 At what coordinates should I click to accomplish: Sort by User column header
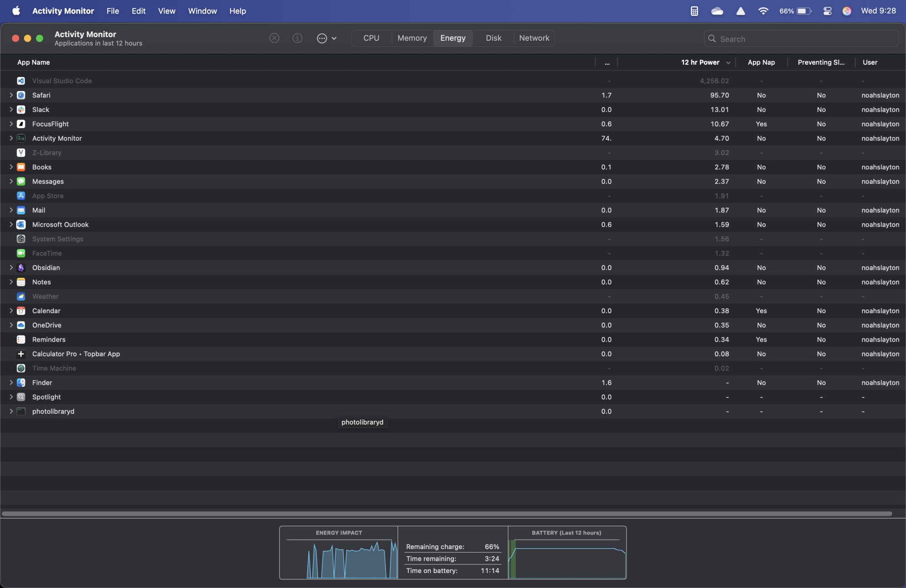pos(870,62)
